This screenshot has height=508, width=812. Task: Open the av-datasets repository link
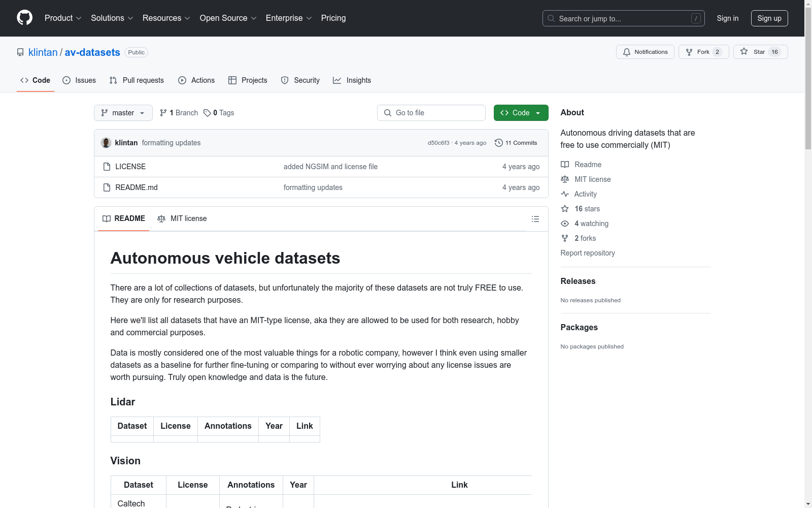92,52
